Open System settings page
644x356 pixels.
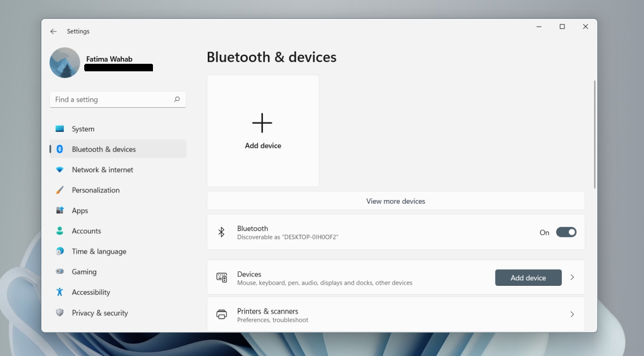pyautogui.click(x=118, y=129)
